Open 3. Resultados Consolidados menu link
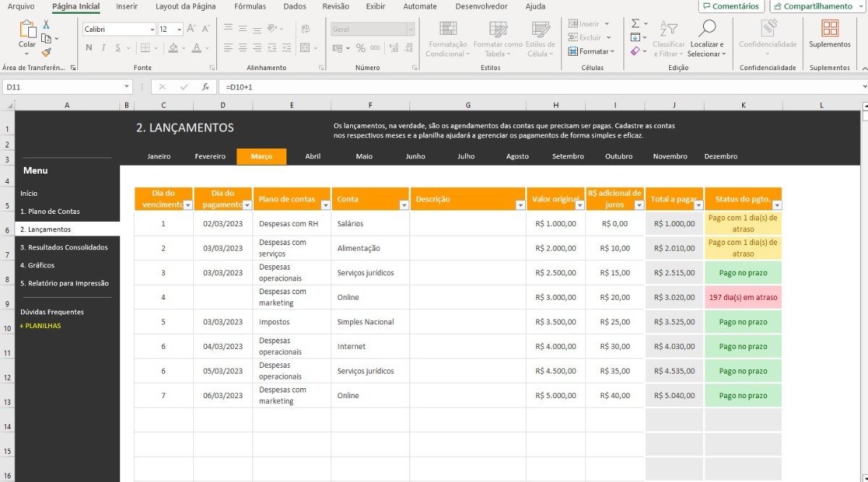 point(64,247)
